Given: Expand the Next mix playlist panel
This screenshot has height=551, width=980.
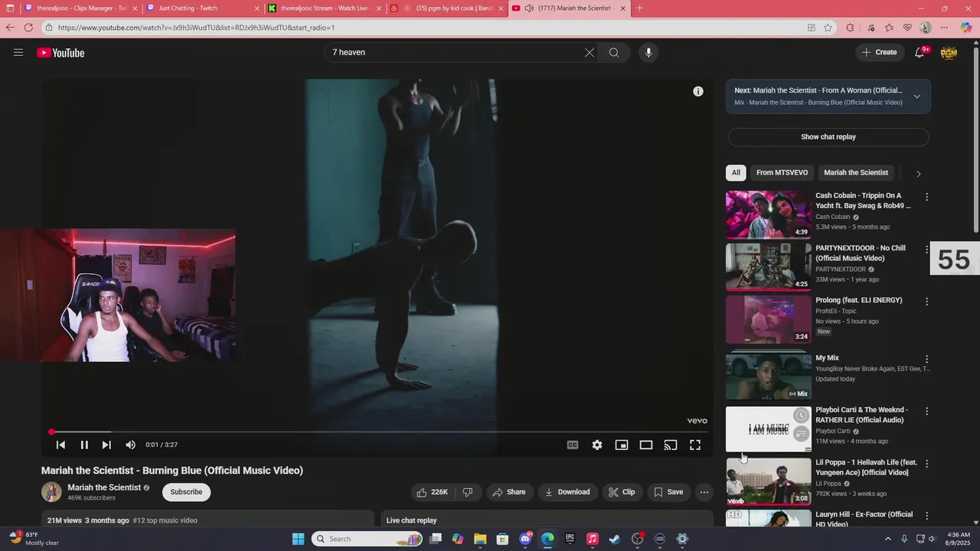Looking at the screenshot, I should point(916,96).
